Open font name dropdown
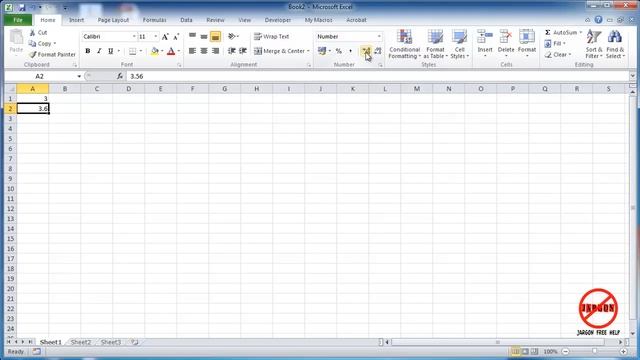 point(134,36)
